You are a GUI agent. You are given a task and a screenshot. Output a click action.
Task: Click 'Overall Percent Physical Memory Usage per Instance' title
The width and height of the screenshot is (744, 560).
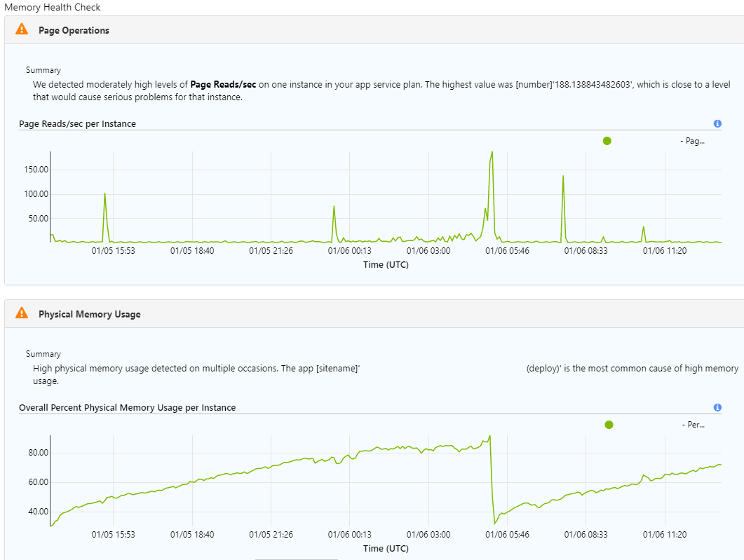click(x=127, y=407)
